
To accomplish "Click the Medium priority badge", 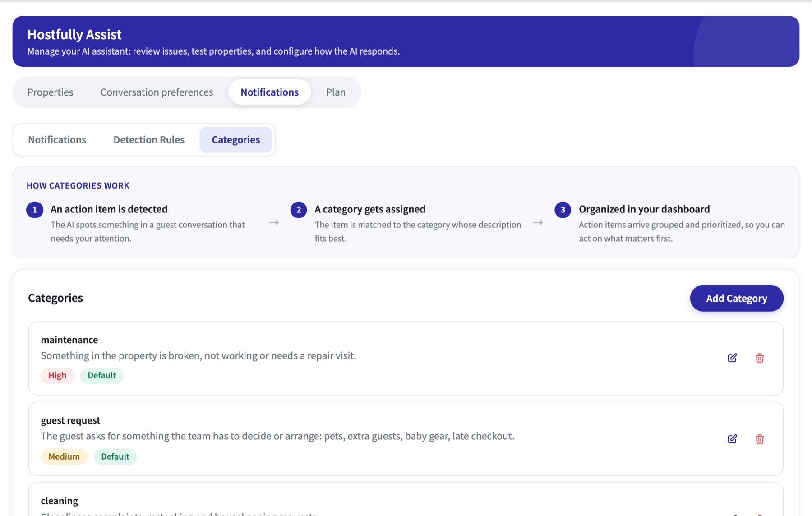I will (64, 456).
